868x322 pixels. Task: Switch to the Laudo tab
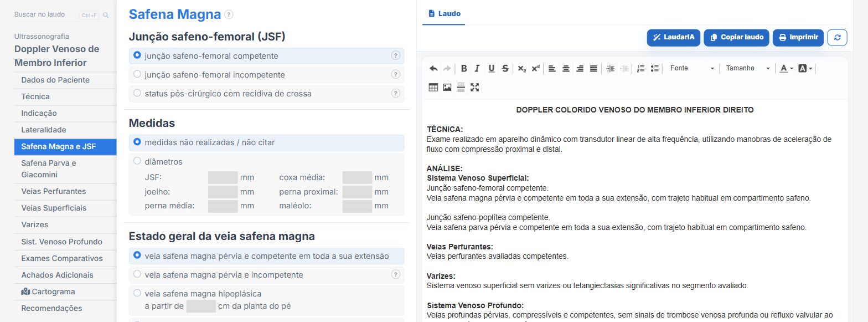click(x=444, y=13)
